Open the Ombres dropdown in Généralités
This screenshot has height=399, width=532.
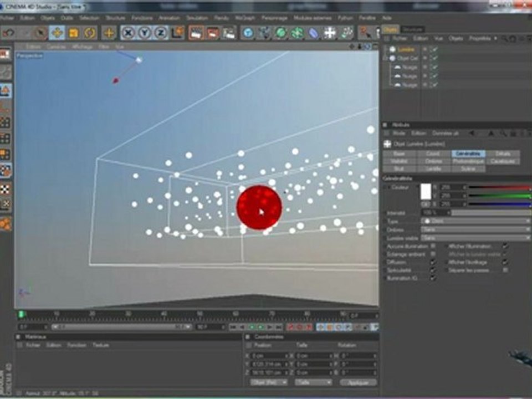pos(475,229)
